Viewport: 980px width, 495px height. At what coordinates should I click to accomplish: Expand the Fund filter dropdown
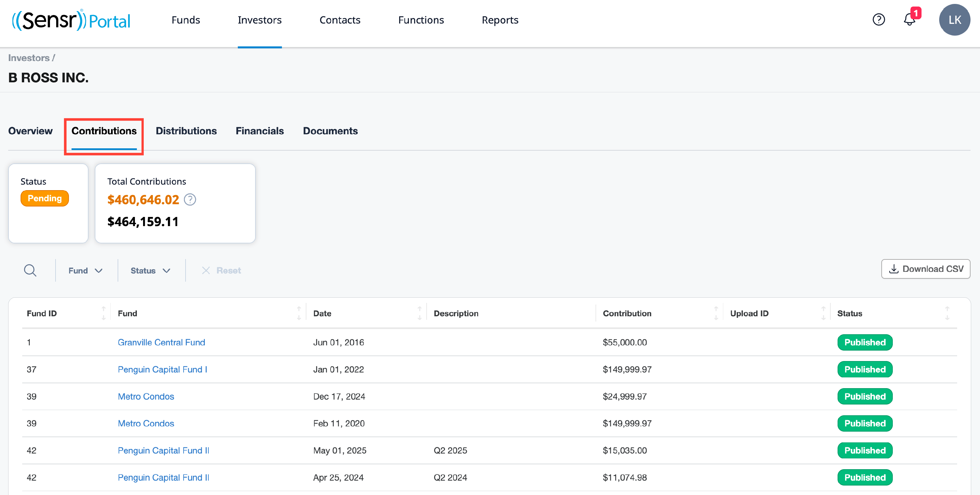pos(86,271)
